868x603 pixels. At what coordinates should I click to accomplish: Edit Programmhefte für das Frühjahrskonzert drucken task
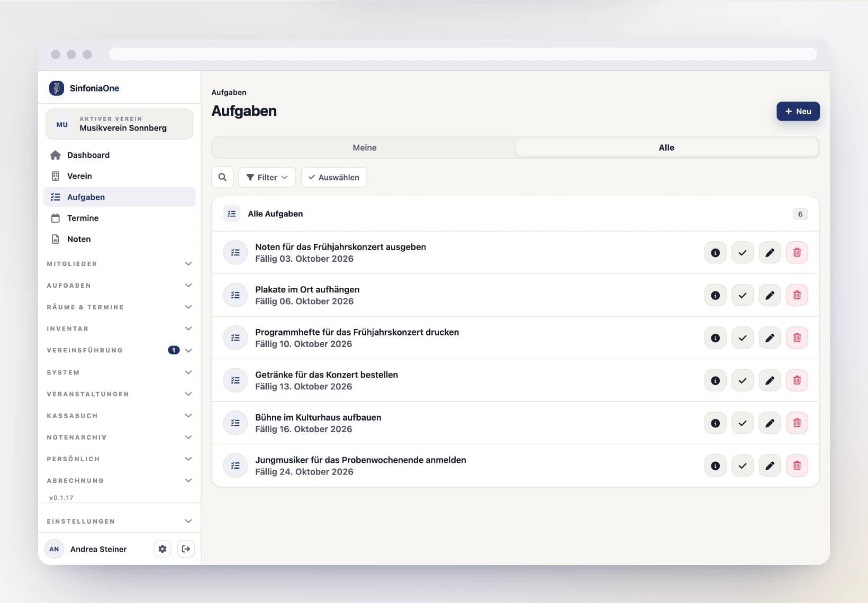770,338
